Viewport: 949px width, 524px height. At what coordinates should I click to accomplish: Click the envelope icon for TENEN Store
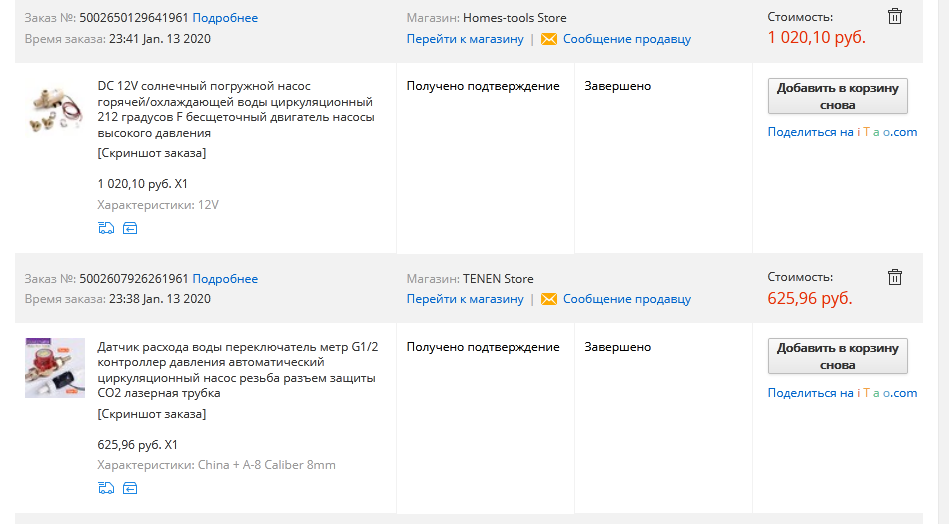coord(549,299)
